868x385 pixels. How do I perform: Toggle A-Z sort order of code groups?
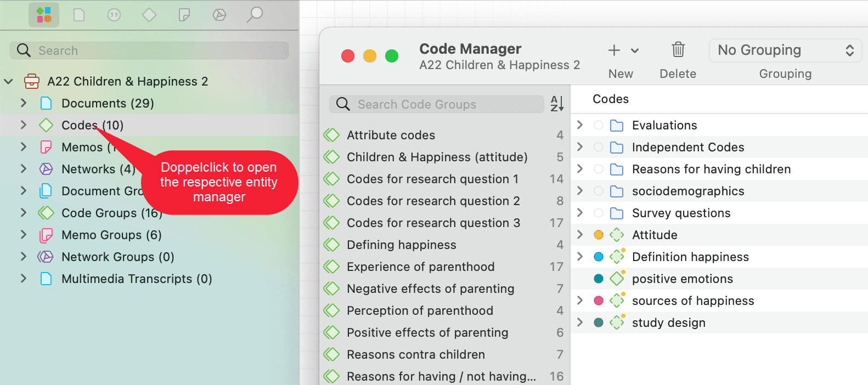pyautogui.click(x=557, y=104)
